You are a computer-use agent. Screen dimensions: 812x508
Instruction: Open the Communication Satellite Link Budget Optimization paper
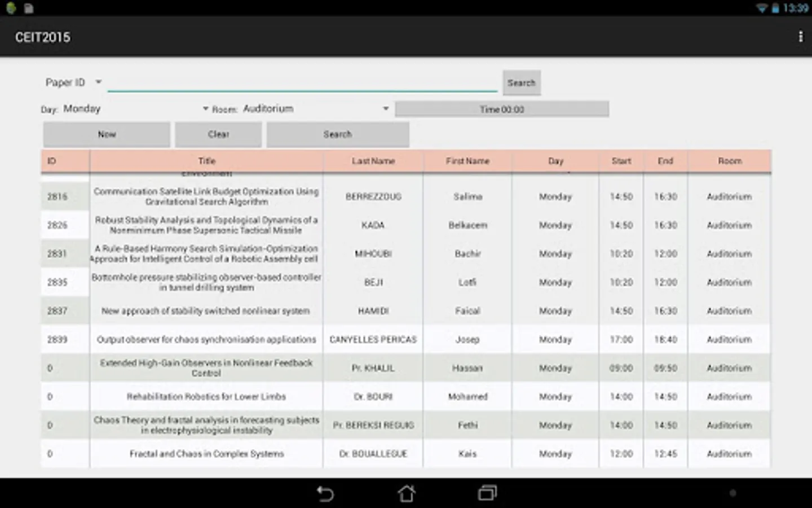tap(206, 196)
